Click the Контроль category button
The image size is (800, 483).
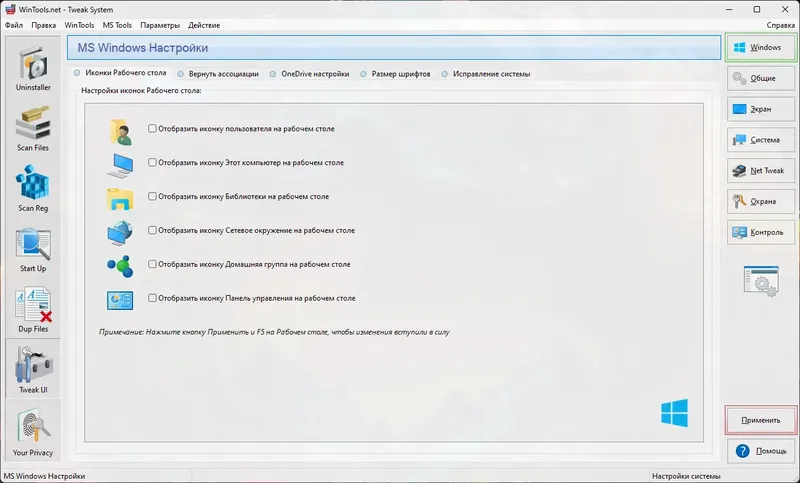coord(761,232)
